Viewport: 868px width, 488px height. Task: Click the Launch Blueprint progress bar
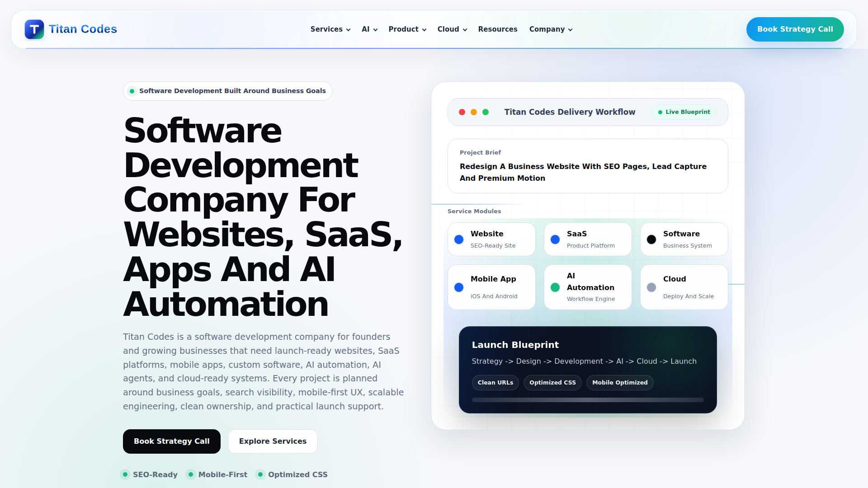[x=588, y=400]
